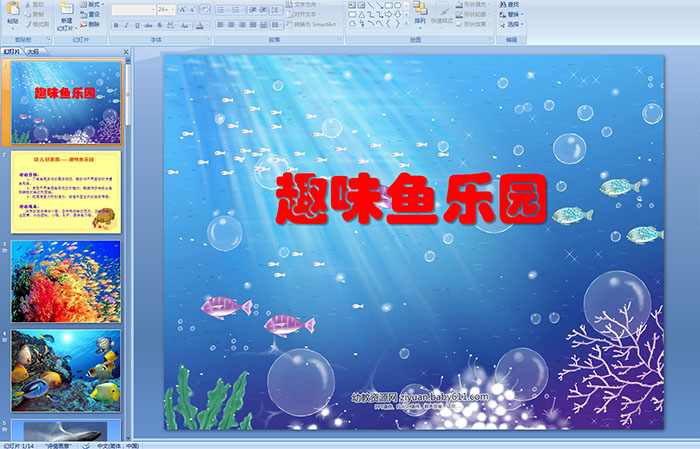The width and height of the screenshot is (700, 449).
Task: Click the Reset (重设) slide button
Action: click(90, 14)
